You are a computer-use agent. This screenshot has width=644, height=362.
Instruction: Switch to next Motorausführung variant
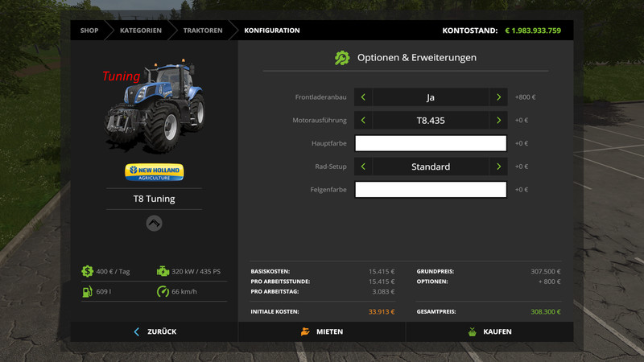pyautogui.click(x=499, y=121)
